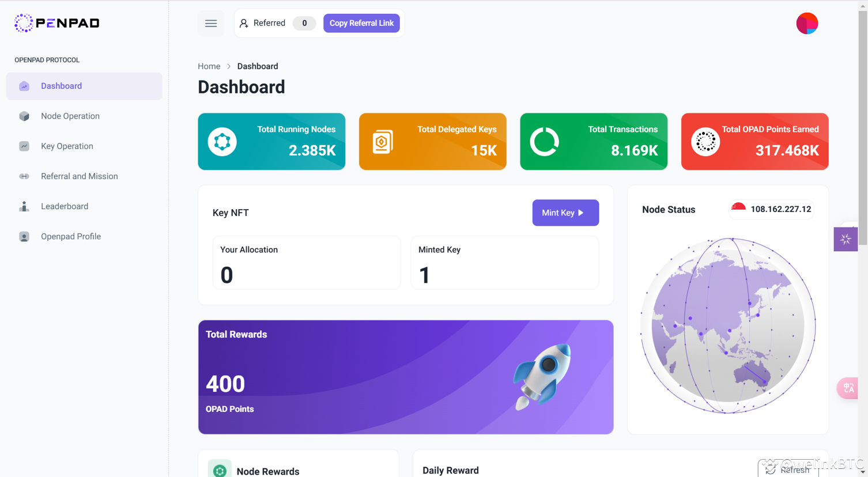Click the Singapore flag in Node Status

[738, 209]
